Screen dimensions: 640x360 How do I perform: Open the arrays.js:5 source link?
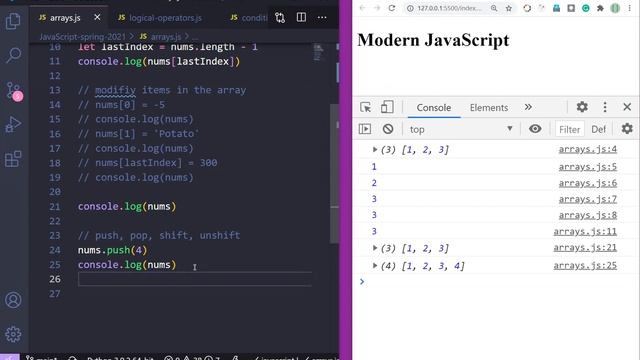587,167
